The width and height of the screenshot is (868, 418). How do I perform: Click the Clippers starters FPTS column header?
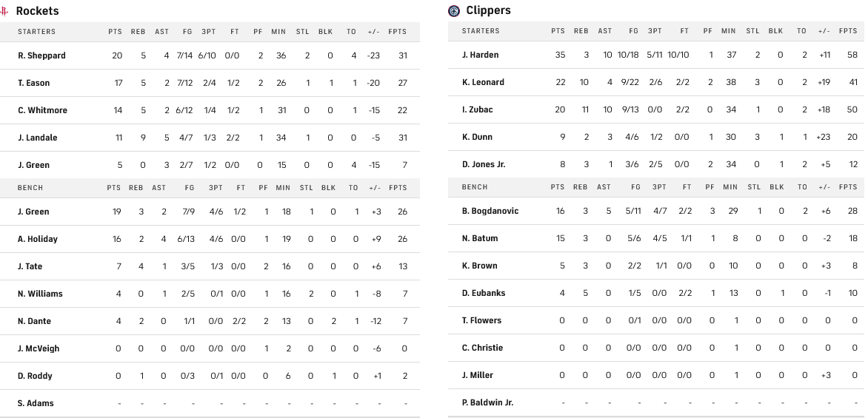point(848,31)
